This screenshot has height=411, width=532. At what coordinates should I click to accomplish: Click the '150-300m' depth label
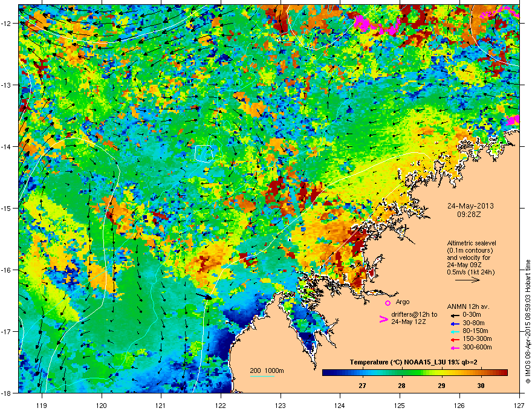477,338
